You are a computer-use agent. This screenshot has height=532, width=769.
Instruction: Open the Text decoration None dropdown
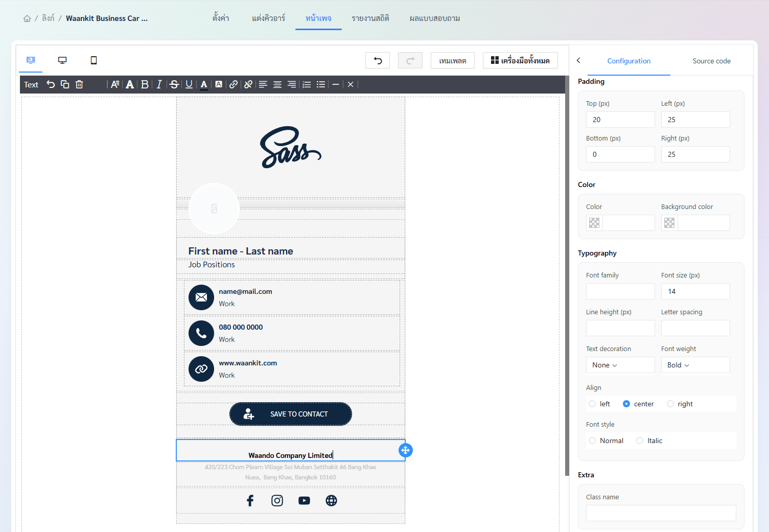pyautogui.click(x=620, y=365)
